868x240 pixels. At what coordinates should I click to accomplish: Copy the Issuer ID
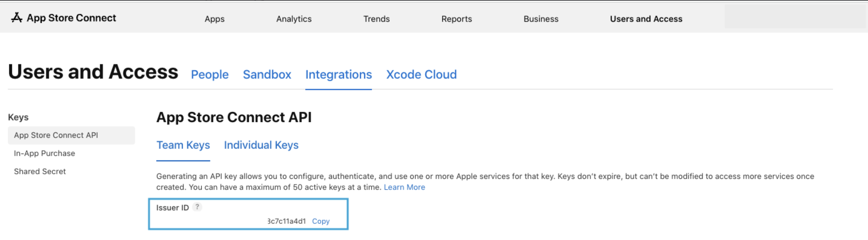[321, 221]
